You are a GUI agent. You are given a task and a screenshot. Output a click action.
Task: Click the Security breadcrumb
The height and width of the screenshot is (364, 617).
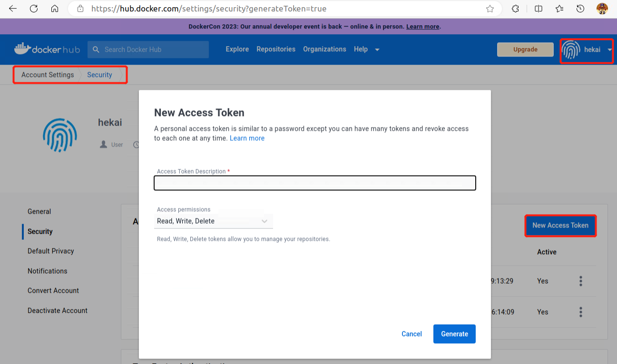pyautogui.click(x=99, y=75)
